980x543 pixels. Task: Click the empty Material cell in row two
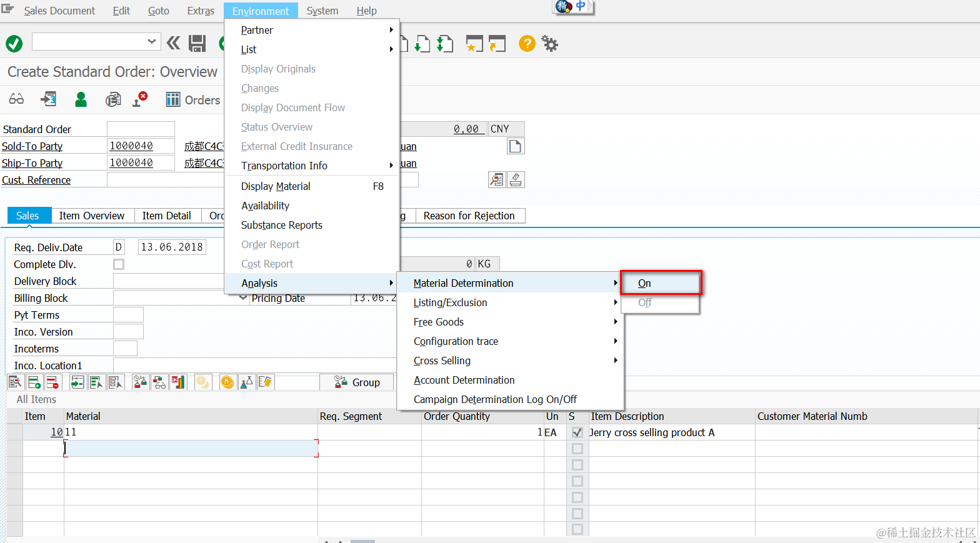click(191, 448)
